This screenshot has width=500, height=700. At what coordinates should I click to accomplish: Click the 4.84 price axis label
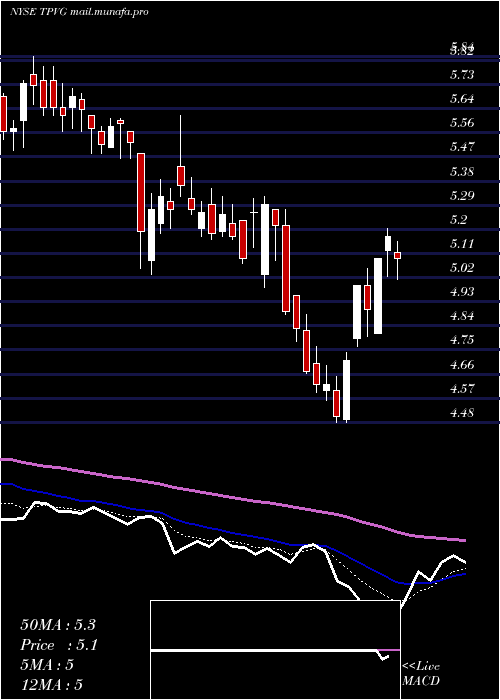462,317
